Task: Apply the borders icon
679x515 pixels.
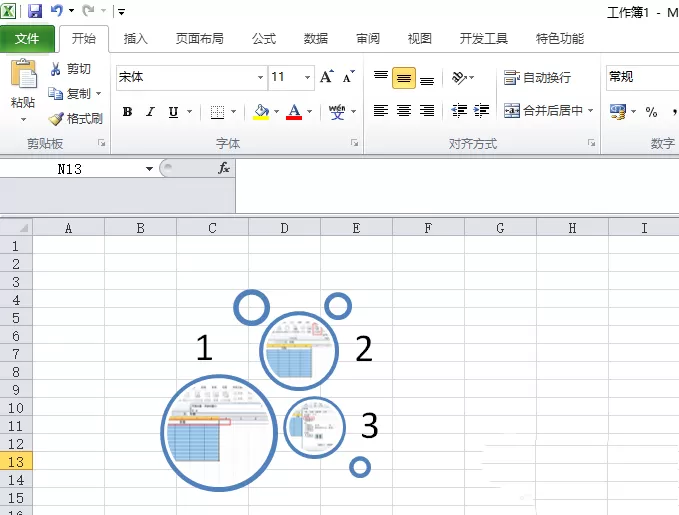Action: click(217, 112)
